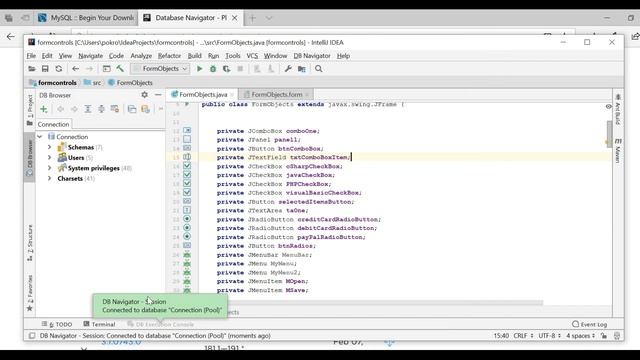Image resolution: width=640 pixels, height=360 pixels.
Task: Open Settings using the wrench icon
Action: pos(288,69)
